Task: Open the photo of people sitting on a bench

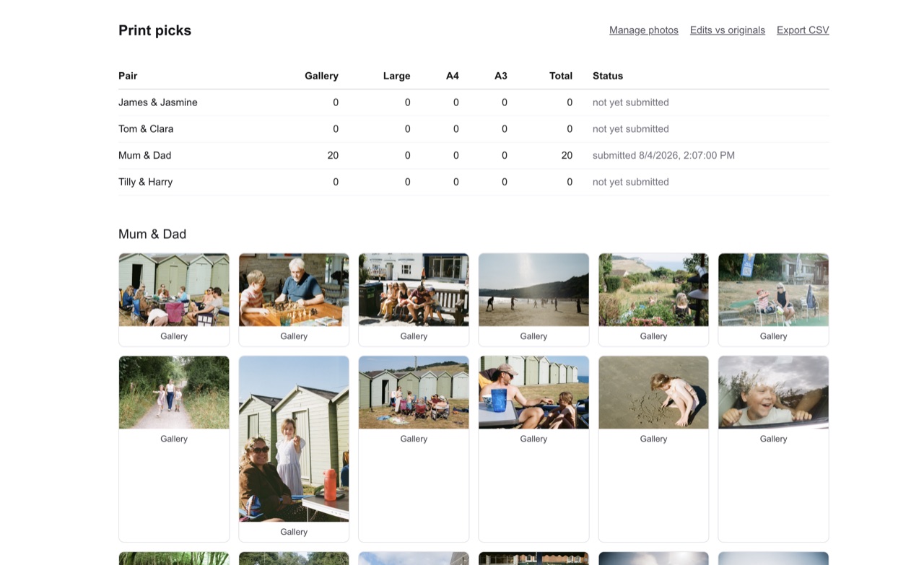Action: point(414,290)
